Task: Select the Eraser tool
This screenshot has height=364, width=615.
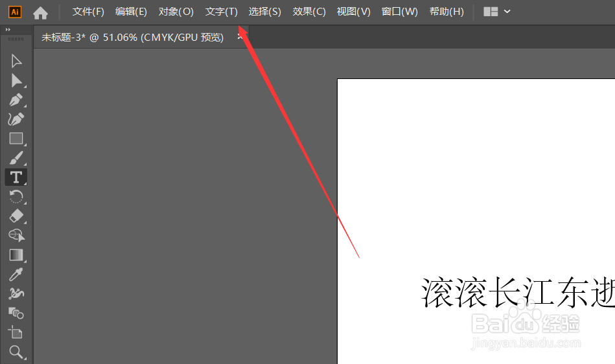Action: (x=16, y=216)
